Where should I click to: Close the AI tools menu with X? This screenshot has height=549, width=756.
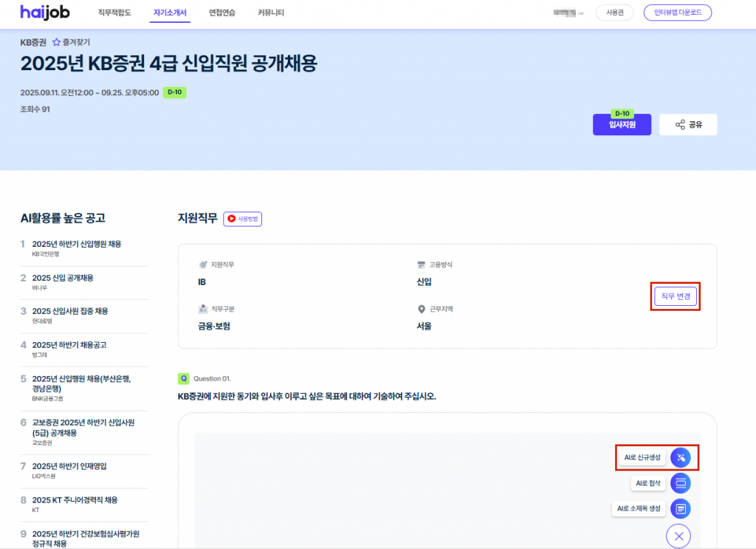pyautogui.click(x=678, y=536)
